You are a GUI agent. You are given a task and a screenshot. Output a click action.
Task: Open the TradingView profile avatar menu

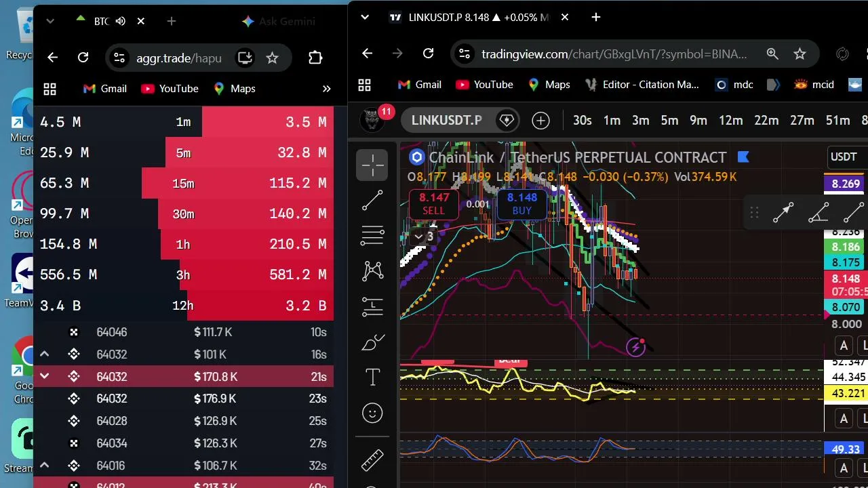coord(372,120)
